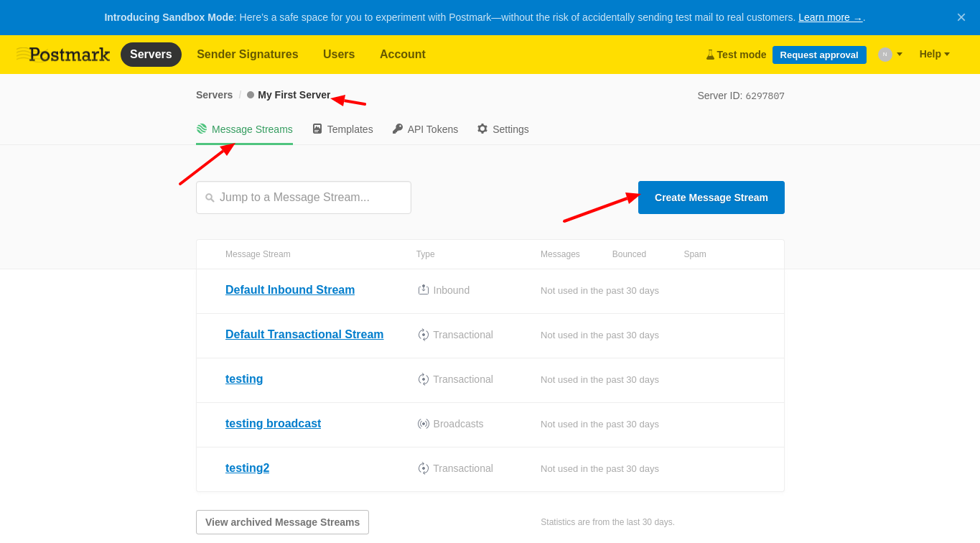Viewport: 980px width, 543px height.
Task: Open the Users section
Action: coord(339,55)
